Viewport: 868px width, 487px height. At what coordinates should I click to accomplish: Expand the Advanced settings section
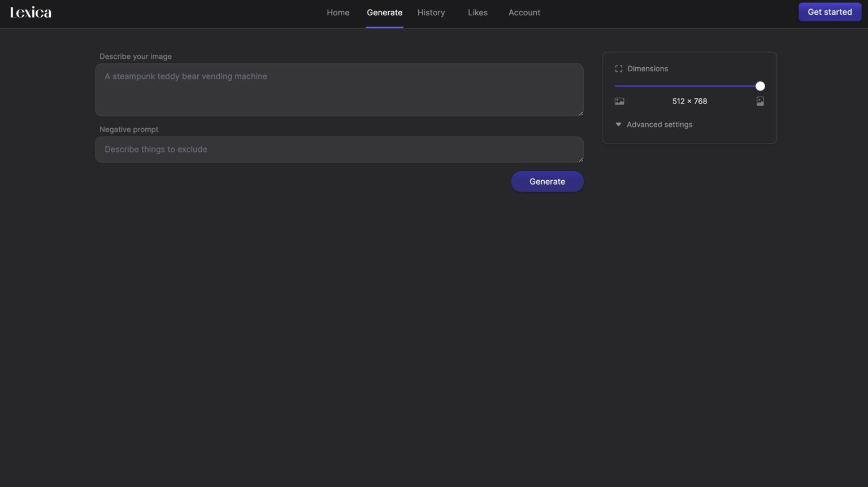[x=659, y=125]
